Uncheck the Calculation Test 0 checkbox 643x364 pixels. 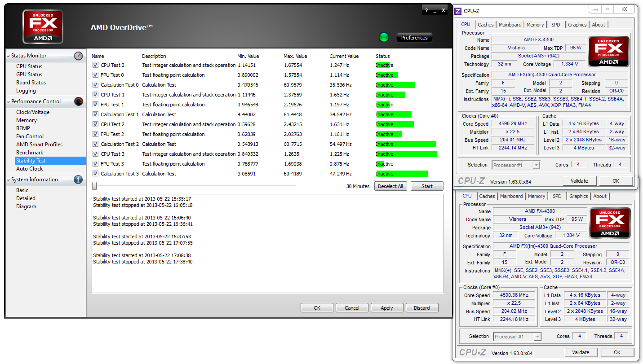pos(95,85)
